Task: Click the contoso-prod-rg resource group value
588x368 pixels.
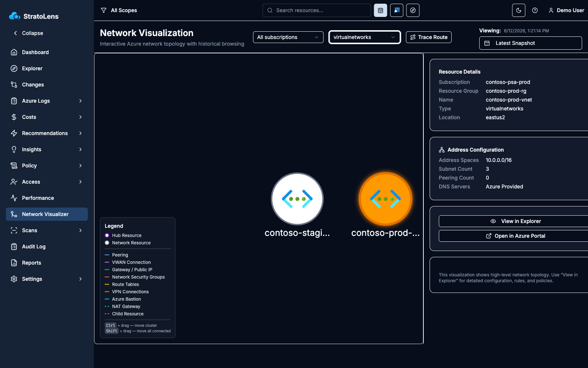Action: coord(506,91)
